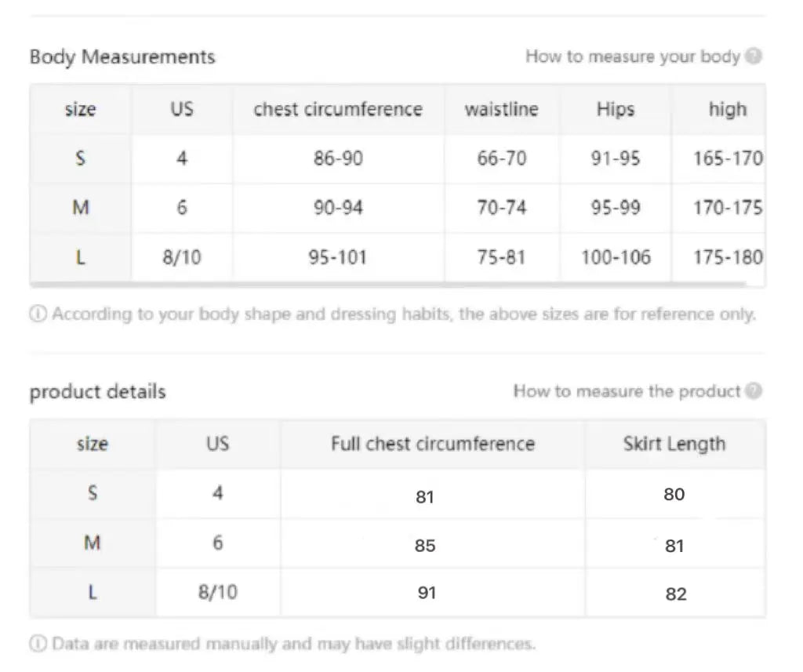The width and height of the screenshot is (803, 672).
Task: Click the "Hips" column header
Action: pyautogui.click(x=616, y=109)
